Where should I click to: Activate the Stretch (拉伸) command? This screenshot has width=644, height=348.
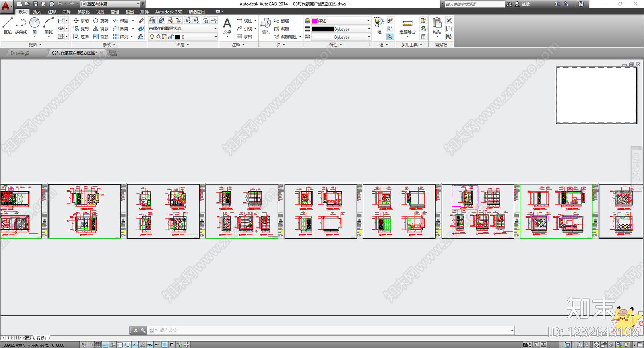[81, 37]
